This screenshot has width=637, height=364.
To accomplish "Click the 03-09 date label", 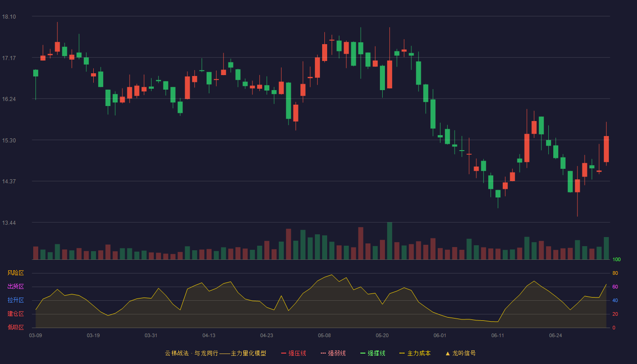I will [x=35, y=335].
